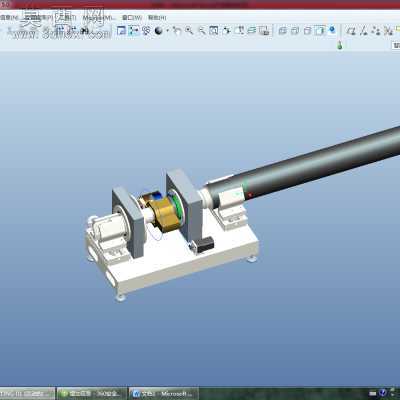The image size is (400, 400).
Task: Open the 帮助(H) menu
Action: tap(157, 18)
